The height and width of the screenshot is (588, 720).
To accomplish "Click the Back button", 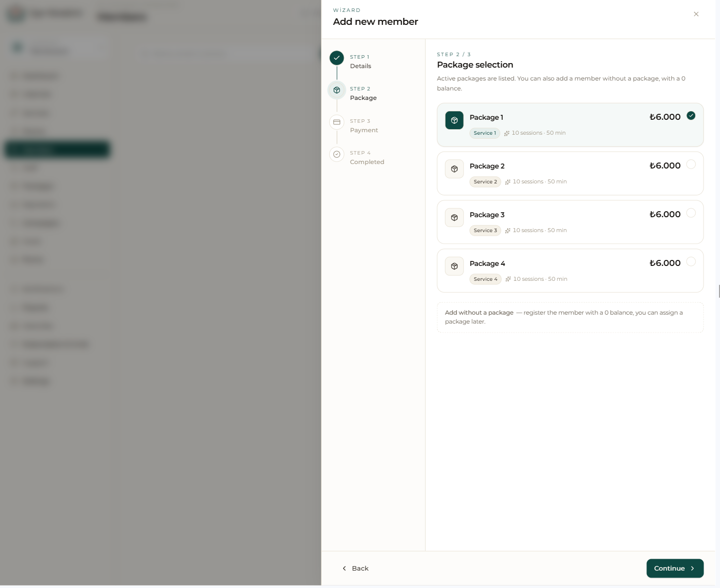I will [356, 569].
